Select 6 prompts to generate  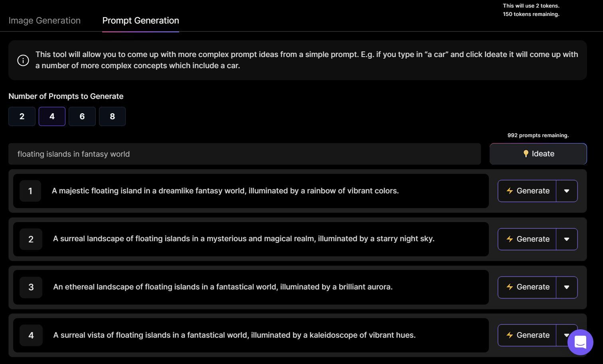tap(82, 116)
